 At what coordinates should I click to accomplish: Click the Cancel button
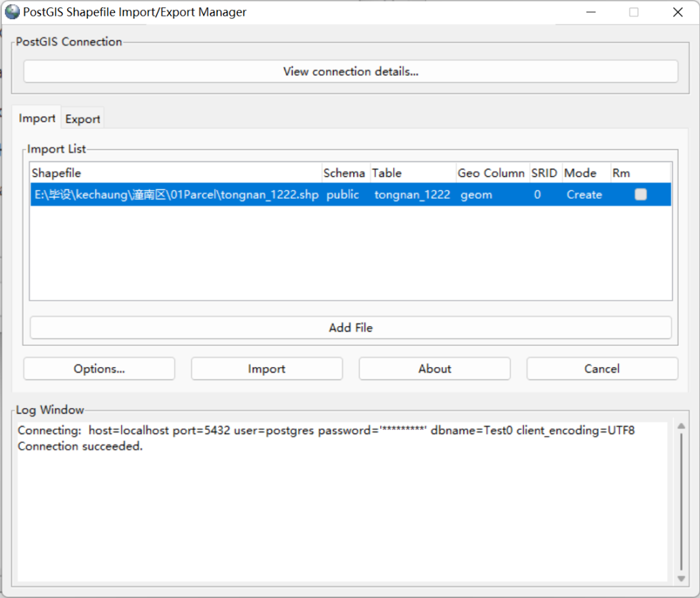pyautogui.click(x=602, y=368)
